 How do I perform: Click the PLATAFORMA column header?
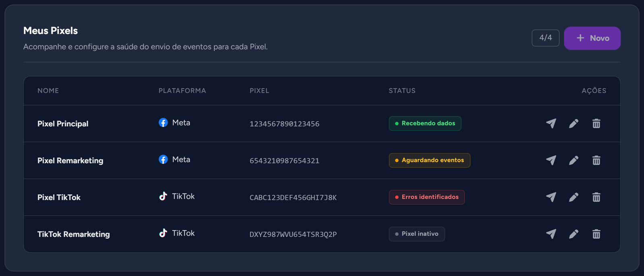(182, 91)
